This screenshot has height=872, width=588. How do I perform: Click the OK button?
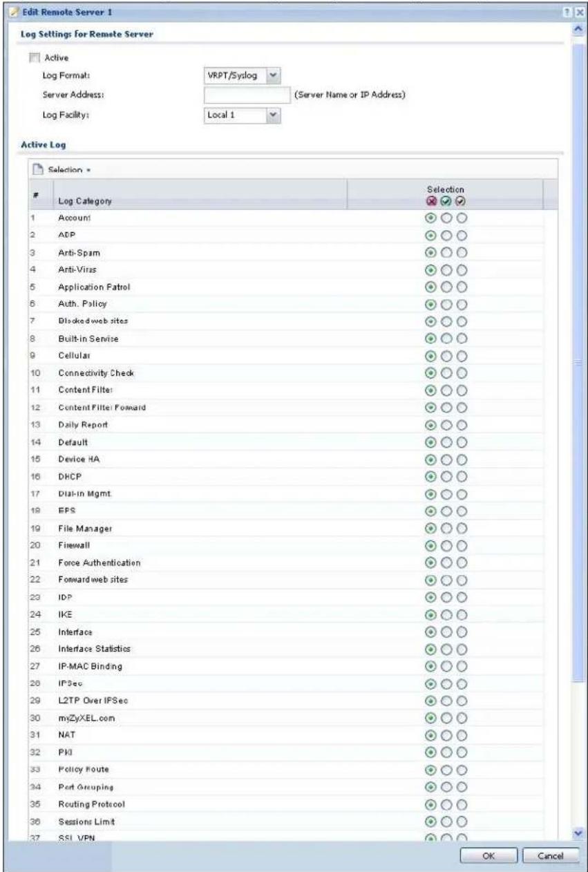click(489, 855)
